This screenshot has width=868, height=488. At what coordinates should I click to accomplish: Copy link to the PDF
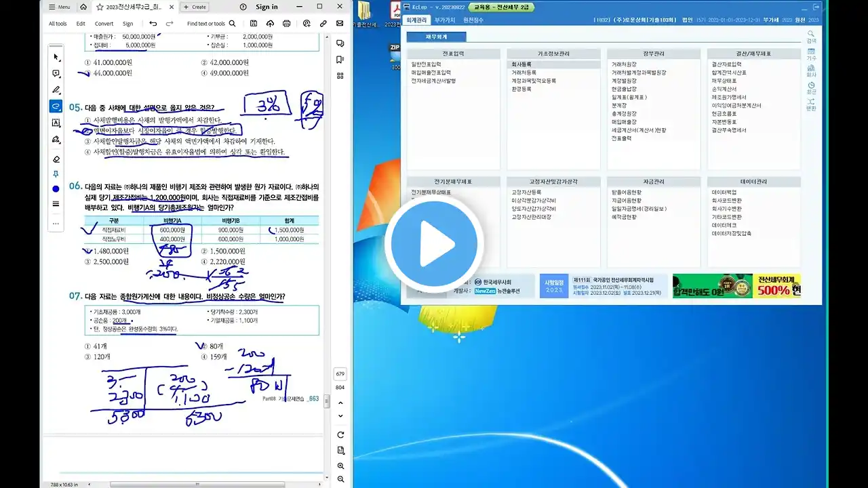(323, 23)
